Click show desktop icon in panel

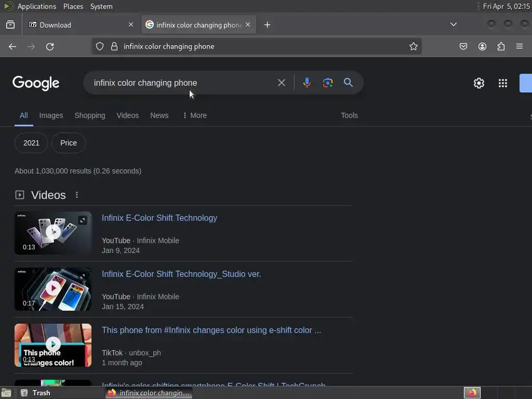tap(6, 393)
